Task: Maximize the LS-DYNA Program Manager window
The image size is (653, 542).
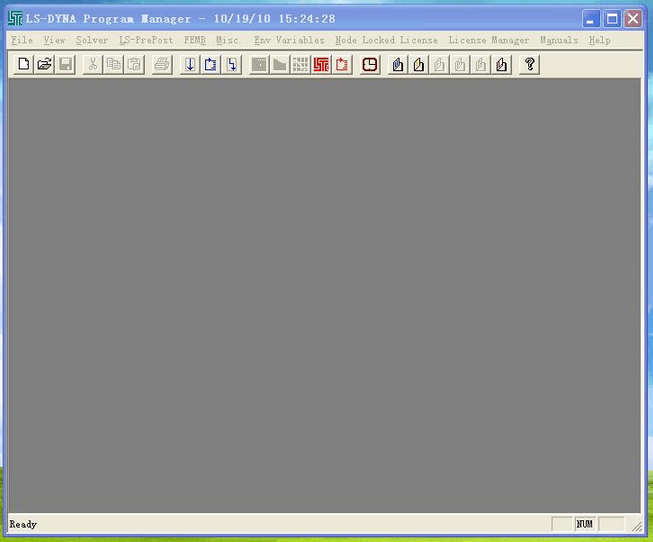Action: [612, 19]
